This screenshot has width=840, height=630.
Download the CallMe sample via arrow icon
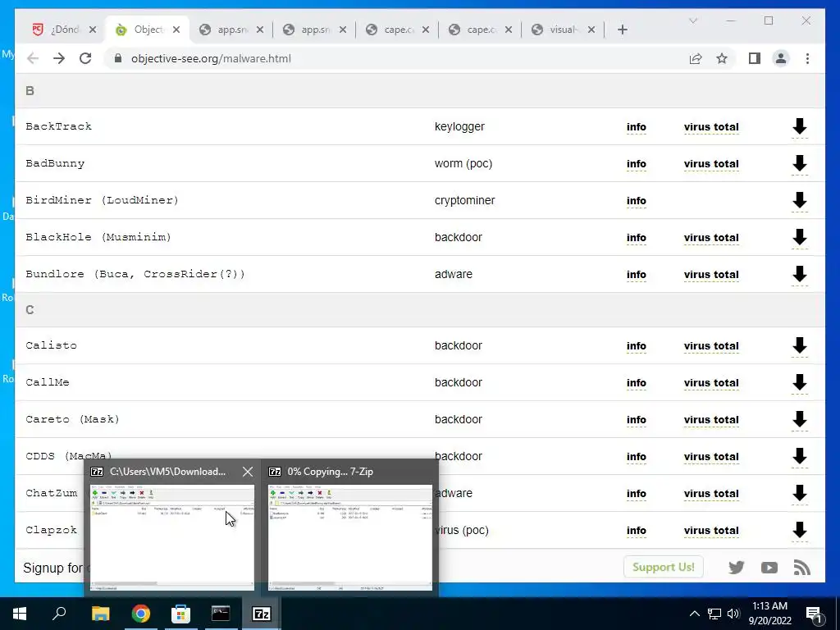click(x=799, y=382)
